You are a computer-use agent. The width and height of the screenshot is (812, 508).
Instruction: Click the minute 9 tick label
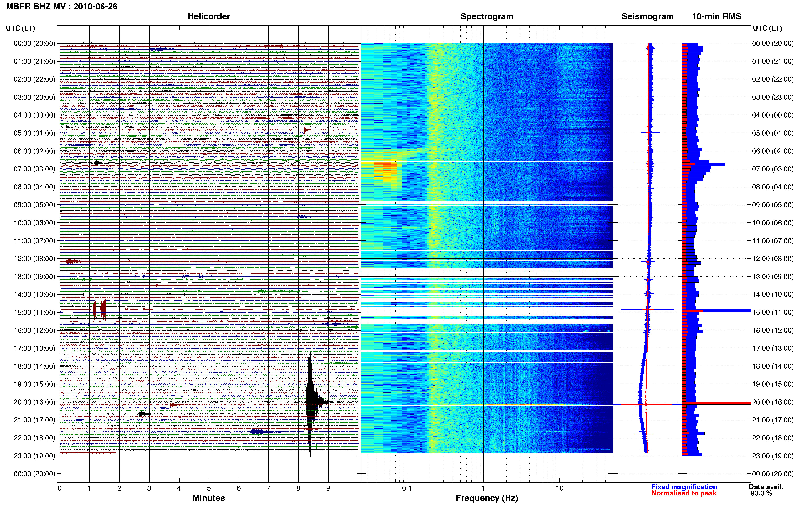pos(328,488)
